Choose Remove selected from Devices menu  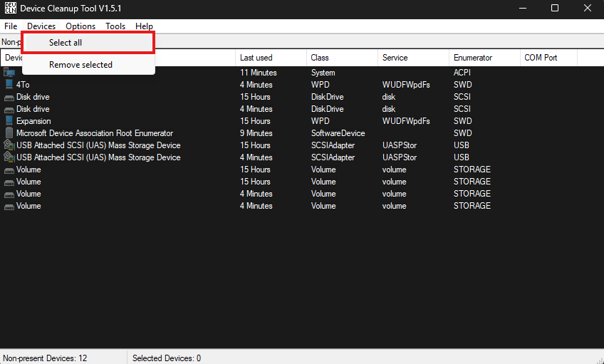[80, 65]
